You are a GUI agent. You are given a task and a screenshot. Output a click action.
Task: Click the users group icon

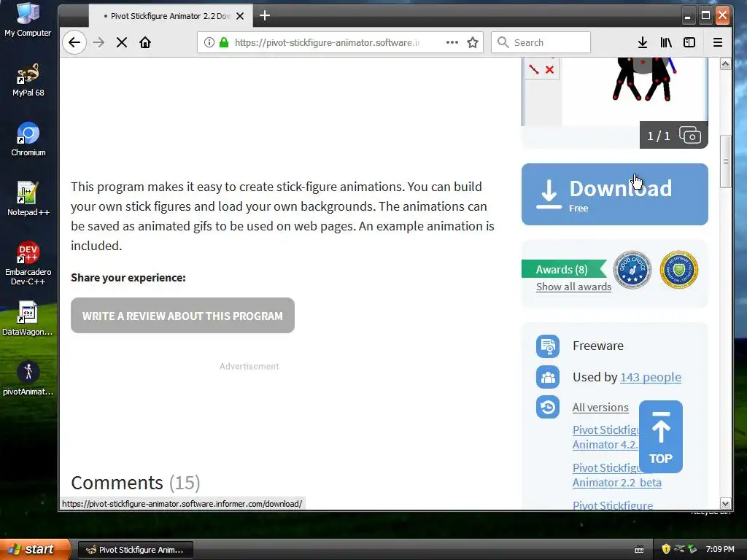pyautogui.click(x=548, y=378)
